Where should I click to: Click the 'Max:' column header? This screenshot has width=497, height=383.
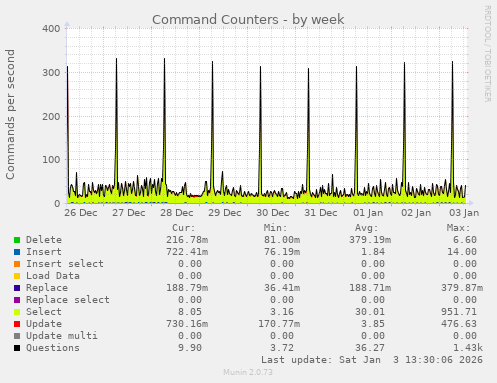[x=458, y=228]
